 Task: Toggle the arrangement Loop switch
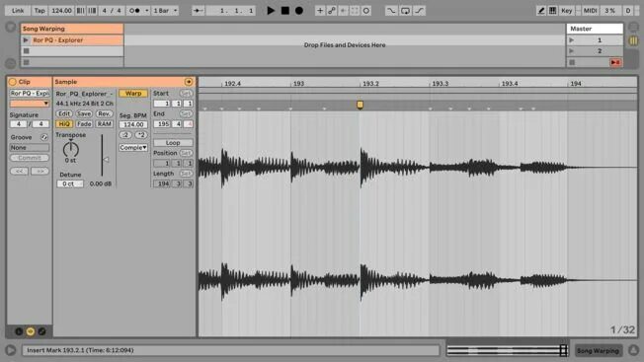405,11
